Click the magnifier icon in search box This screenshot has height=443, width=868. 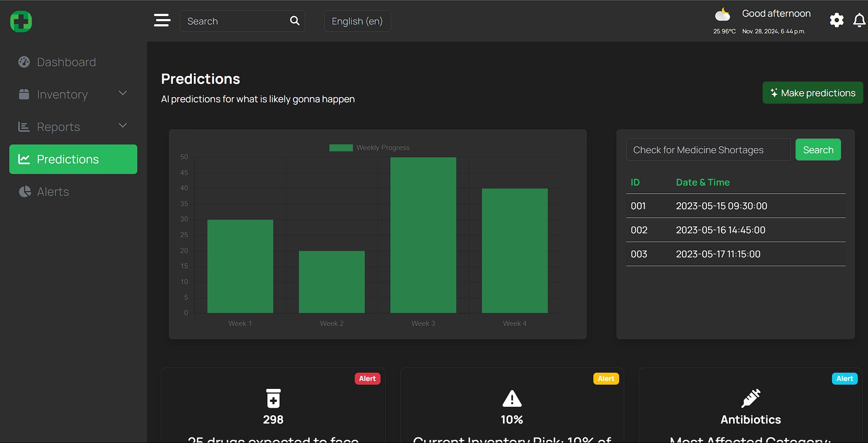pyautogui.click(x=295, y=21)
